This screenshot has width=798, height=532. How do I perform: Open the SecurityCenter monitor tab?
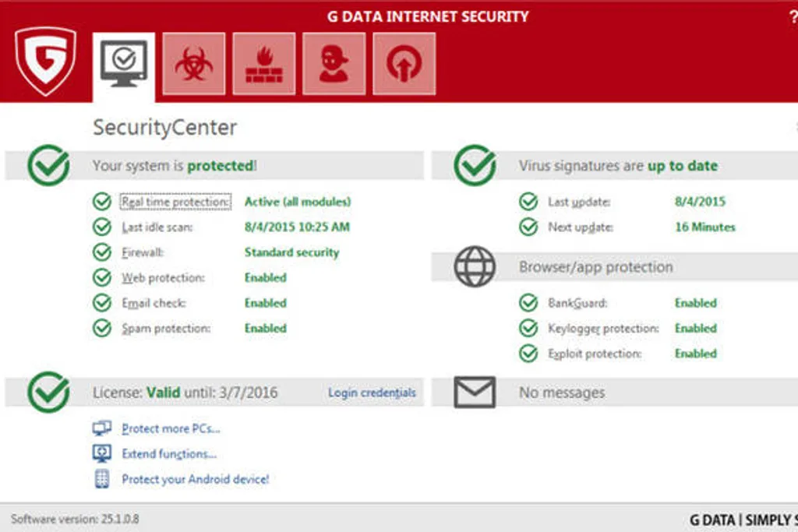coord(124,67)
